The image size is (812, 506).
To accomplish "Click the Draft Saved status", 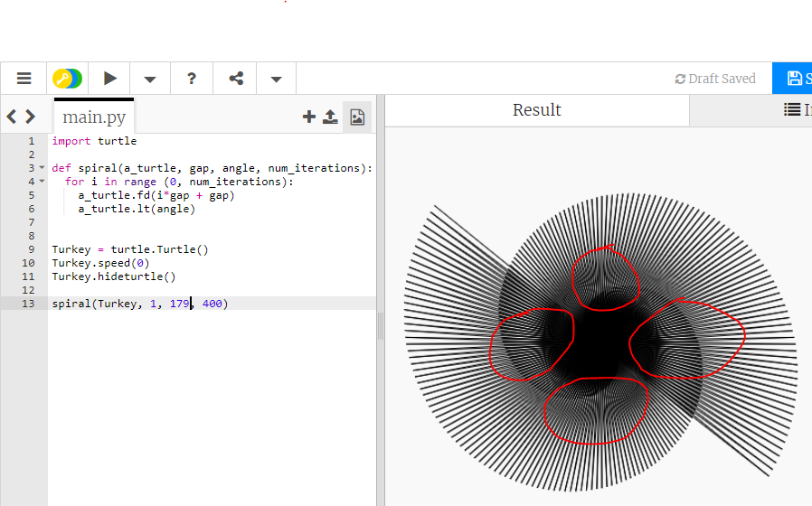I will pos(715,79).
